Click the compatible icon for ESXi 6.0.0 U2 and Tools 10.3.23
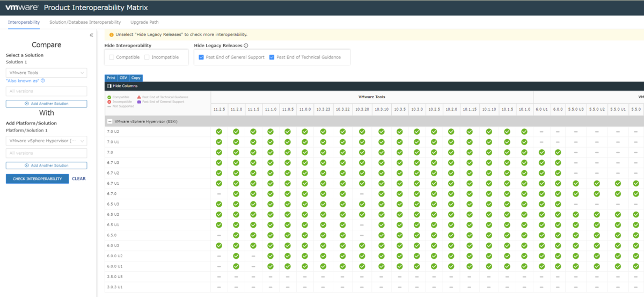This screenshot has height=297, width=644. pos(323,256)
